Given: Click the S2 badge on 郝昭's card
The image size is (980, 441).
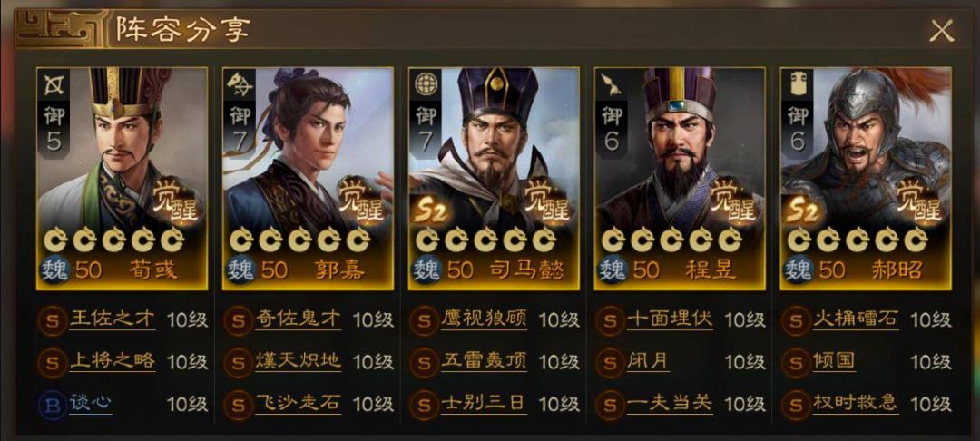Looking at the screenshot, I should [802, 212].
